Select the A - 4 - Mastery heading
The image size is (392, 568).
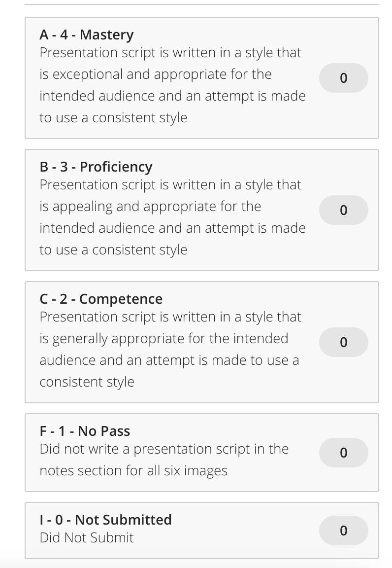tap(87, 35)
